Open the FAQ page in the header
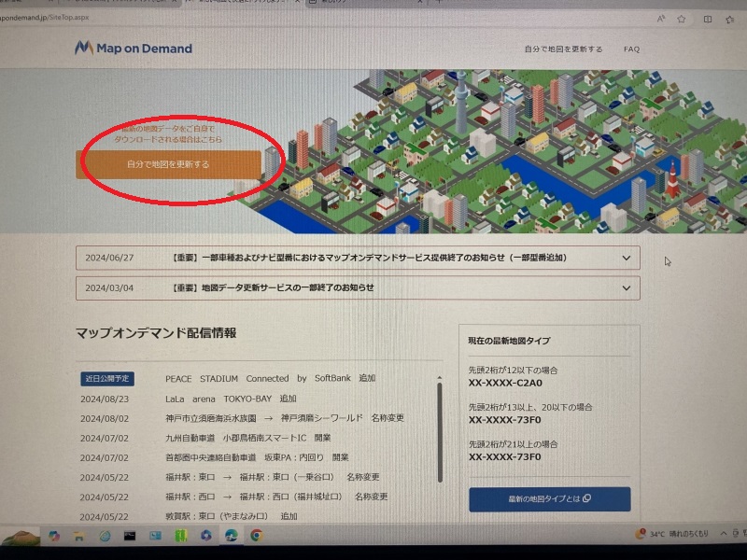 click(x=631, y=49)
